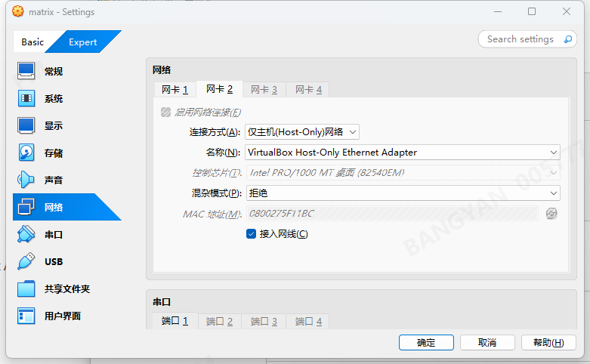Open the 用户界面 (User Interface) icon

(x=26, y=316)
